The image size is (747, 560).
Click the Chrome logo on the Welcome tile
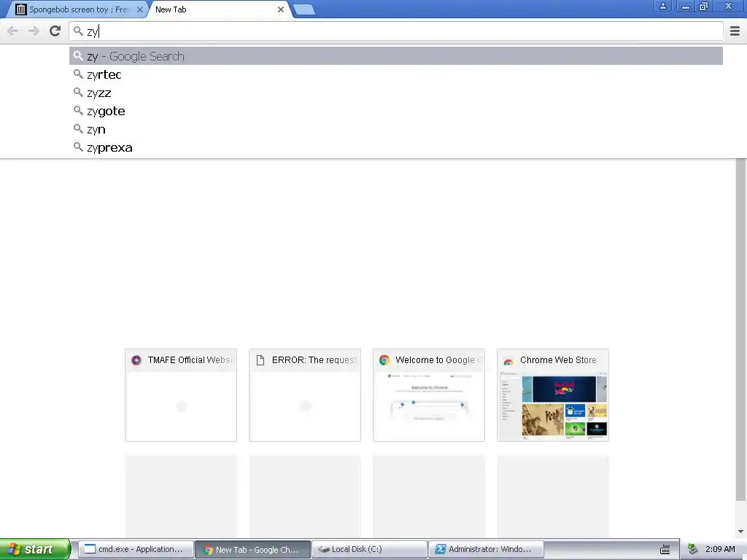pyautogui.click(x=384, y=360)
